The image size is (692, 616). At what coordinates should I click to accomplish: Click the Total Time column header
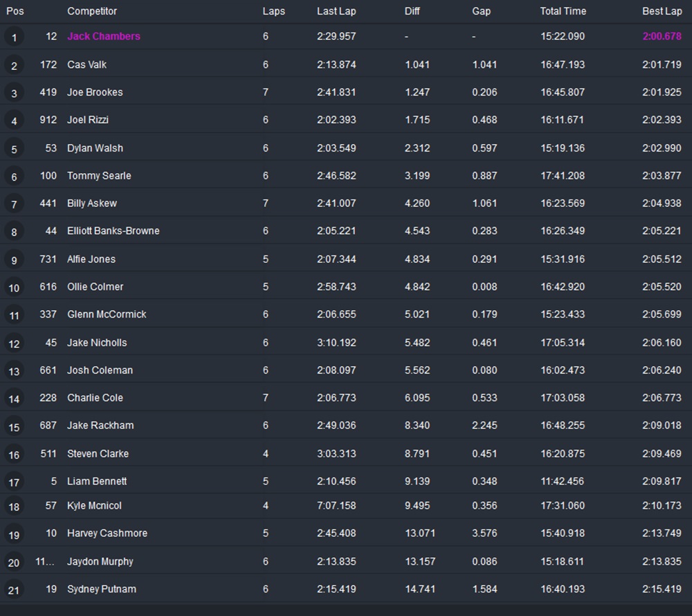click(563, 11)
